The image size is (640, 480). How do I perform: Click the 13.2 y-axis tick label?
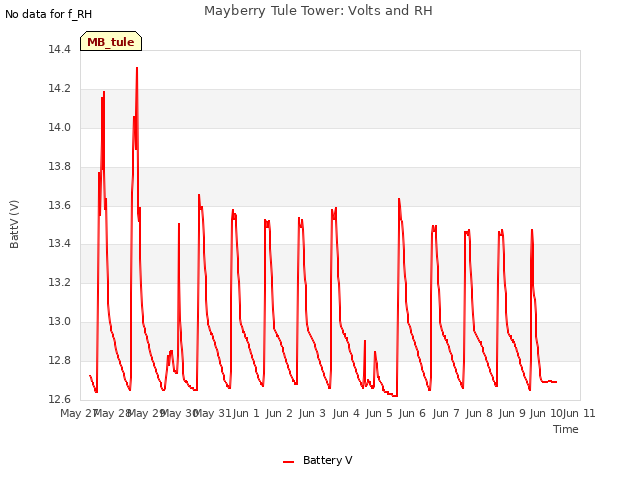[x=59, y=282]
